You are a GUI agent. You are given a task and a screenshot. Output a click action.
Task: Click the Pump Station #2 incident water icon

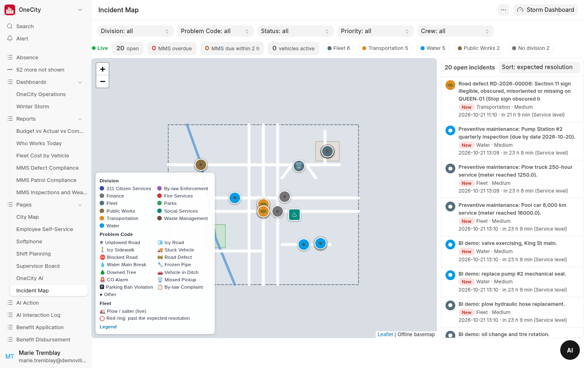pyautogui.click(x=450, y=130)
